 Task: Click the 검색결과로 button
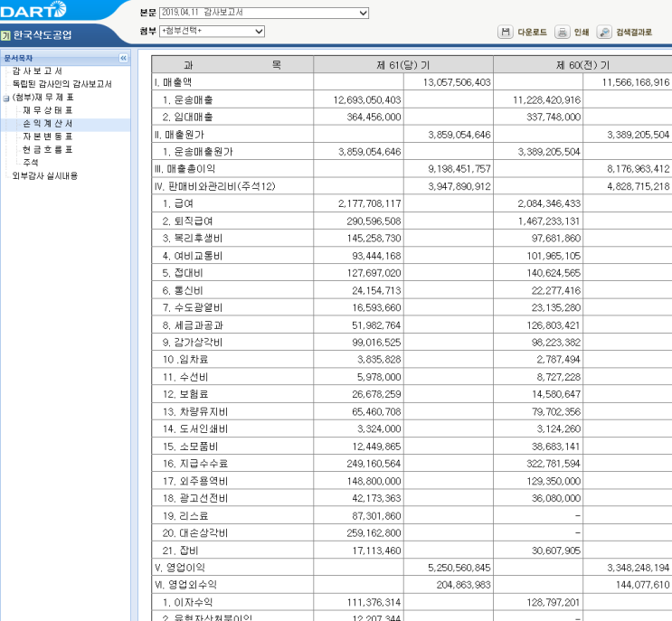[x=634, y=33]
